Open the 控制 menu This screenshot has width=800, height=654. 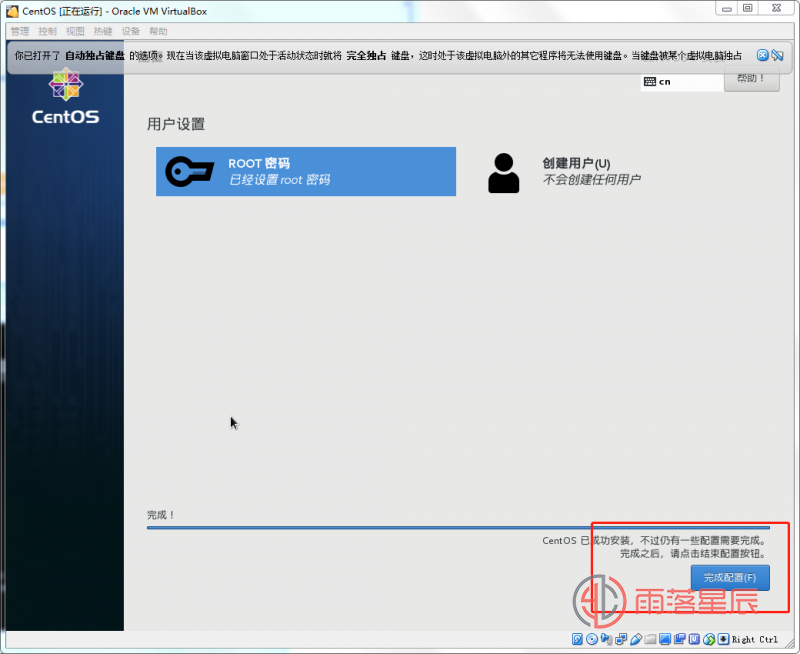pos(47,31)
